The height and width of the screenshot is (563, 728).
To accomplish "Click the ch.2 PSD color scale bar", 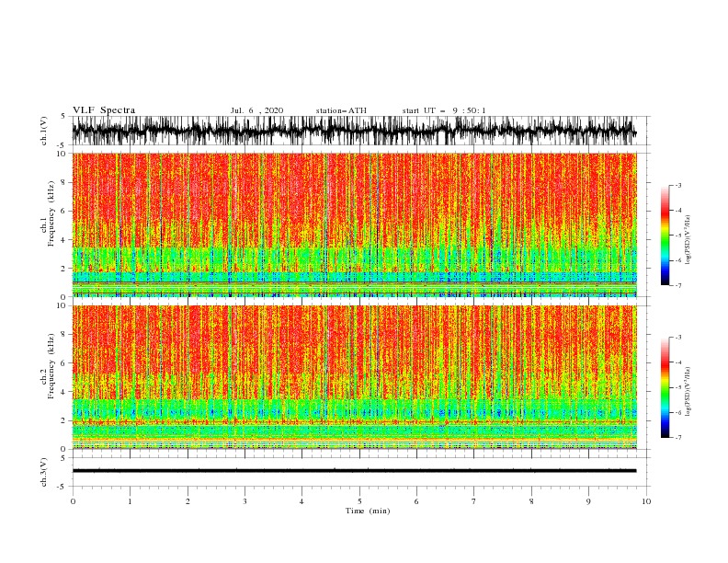I will (665, 387).
